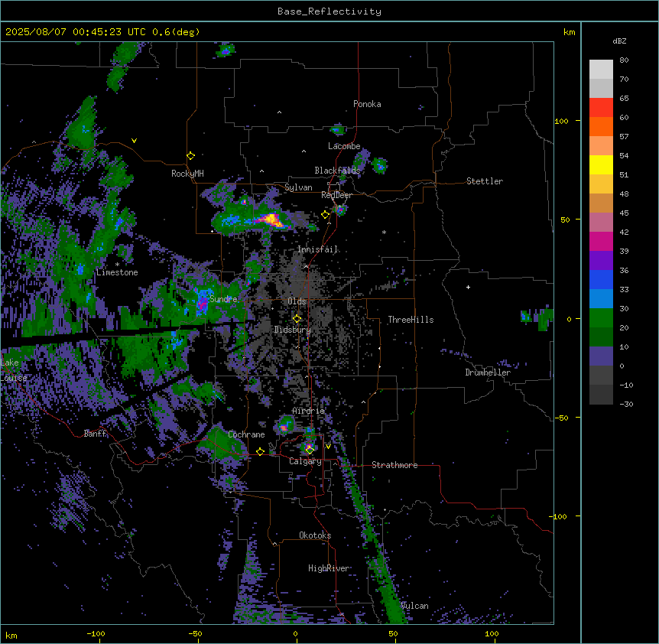Click the Airdrie label
This screenshot has width=659, height=644.
coord(308,411)
